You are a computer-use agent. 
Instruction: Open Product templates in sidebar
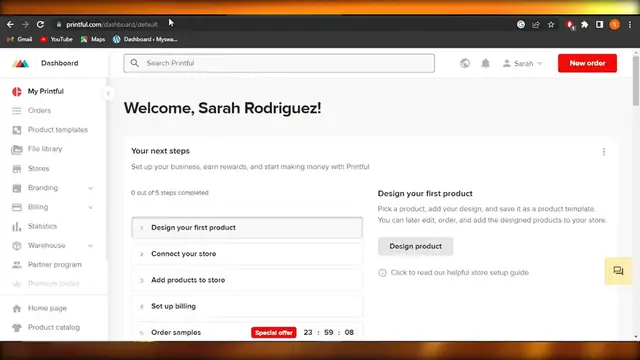pos(58,130)
